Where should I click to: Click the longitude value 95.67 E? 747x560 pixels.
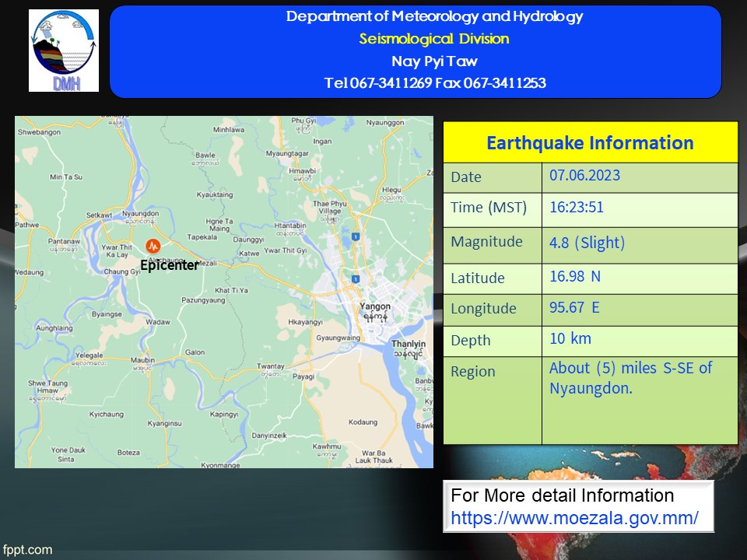(x=574, y=308)
